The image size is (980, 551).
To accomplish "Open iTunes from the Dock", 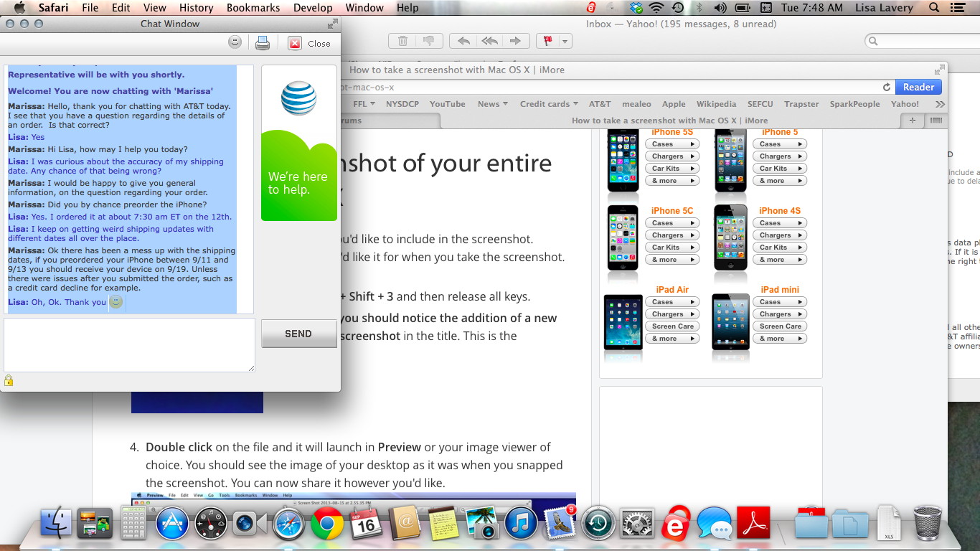I will pos(521,524).
